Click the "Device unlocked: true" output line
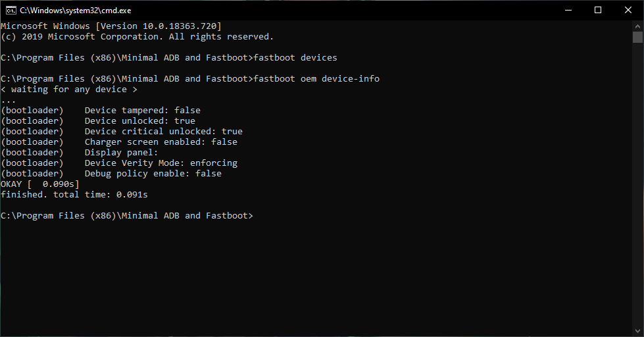 (x=139, y=121)
